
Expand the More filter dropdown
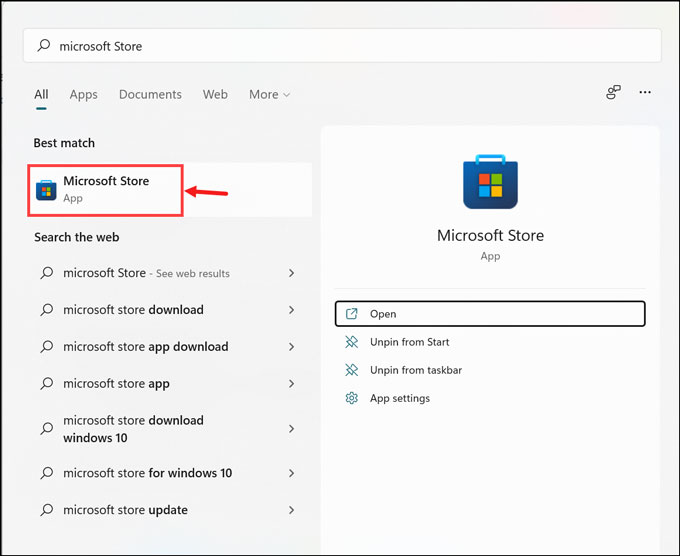pyautogui.click(x=269, y=94)
